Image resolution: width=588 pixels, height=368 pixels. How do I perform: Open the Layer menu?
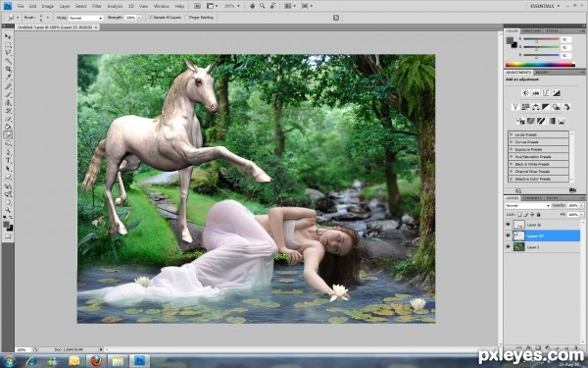pos(65,6)
